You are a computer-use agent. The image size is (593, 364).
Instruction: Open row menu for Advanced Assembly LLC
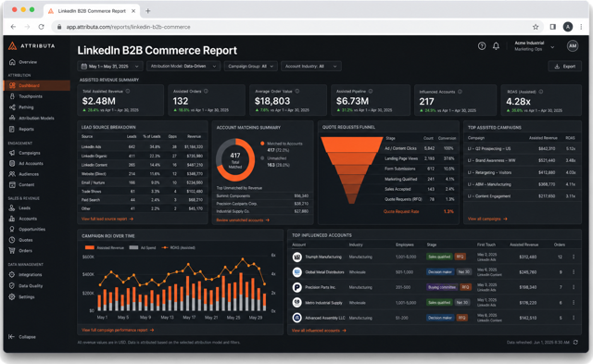(574, 318)
